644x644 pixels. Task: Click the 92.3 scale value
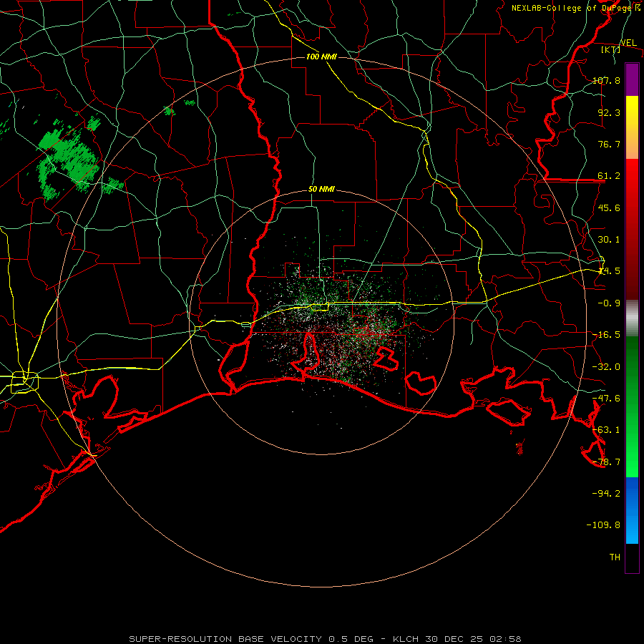pos(609,112)
